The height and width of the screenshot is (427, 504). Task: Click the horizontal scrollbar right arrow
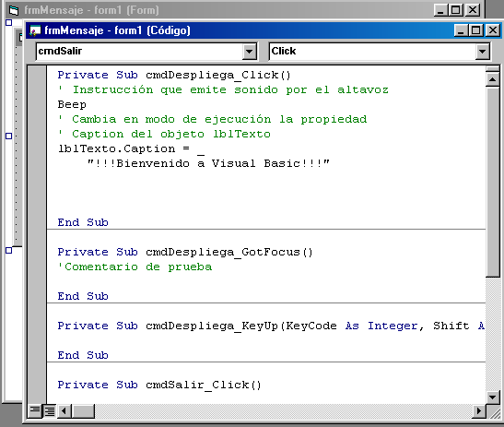(479, 410)
